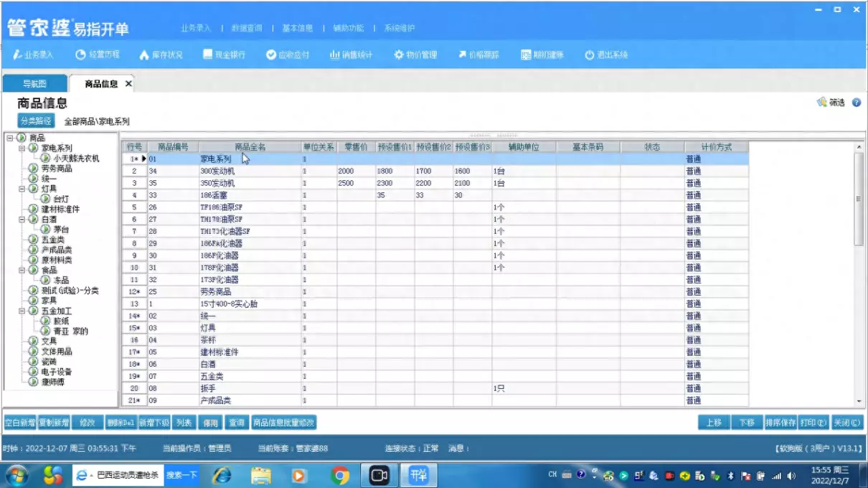Click the 筛选 filter icon at top right
This screenshot has width=868, height=488.
pyautogui.click(x=831, y=100)
